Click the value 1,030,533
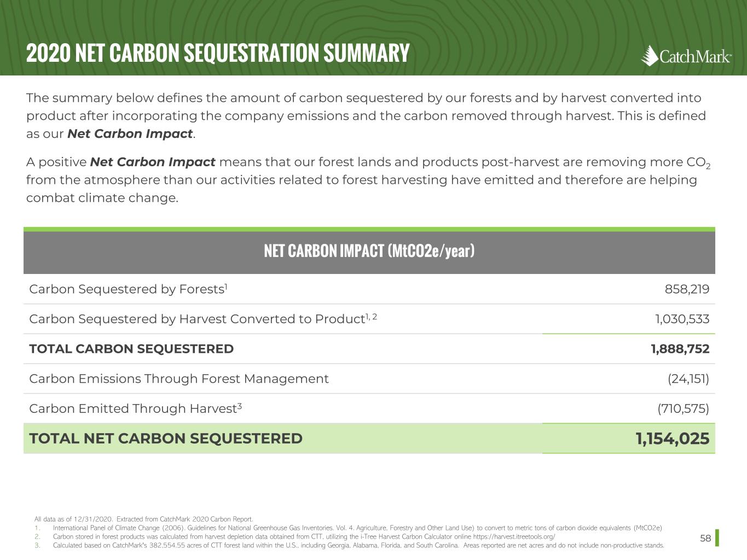This screenshot has width=747, height=560. [x=682, y=319]
